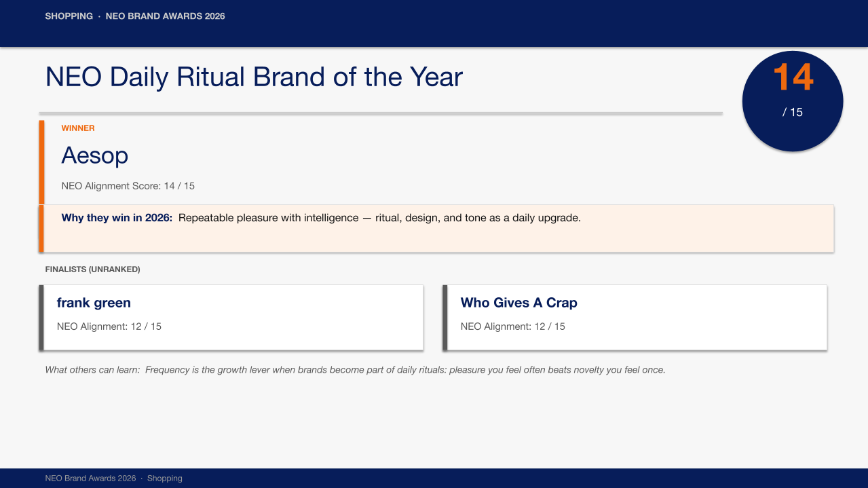Image resolution: width=868 pixels, height=488 pixels.
Task: Click the '/ 15' text inside the circle
Action: coord(793,112)
